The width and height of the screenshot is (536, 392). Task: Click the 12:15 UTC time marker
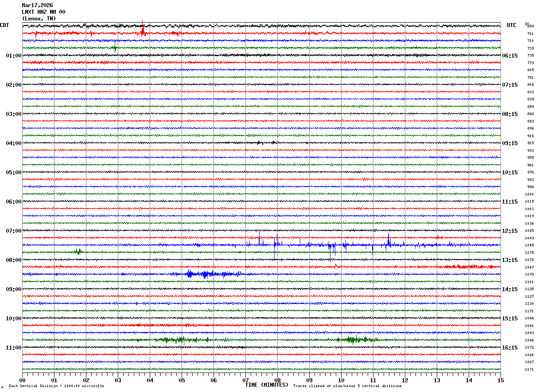[x=510, y=231]
